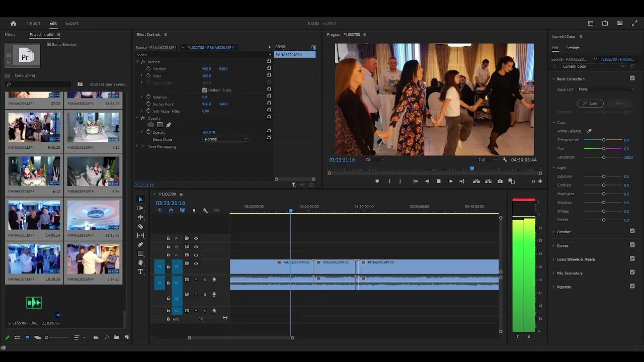Open the Input LUT dropdown
The height and width of the screenshot is (362, 644).
[x=606, y=89]
